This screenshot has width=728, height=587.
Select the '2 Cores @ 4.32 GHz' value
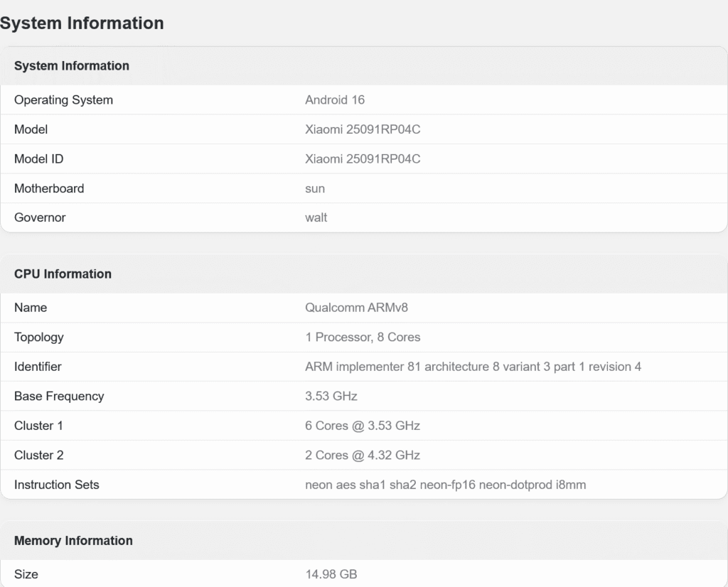point(363,456)
